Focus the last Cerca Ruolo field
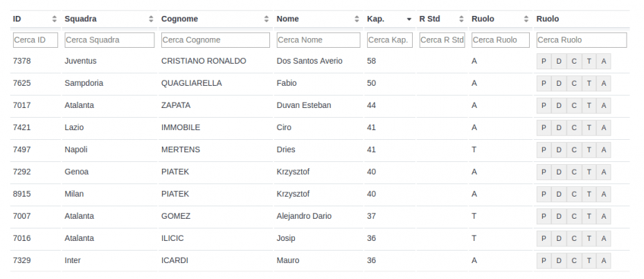 (582, 40)
